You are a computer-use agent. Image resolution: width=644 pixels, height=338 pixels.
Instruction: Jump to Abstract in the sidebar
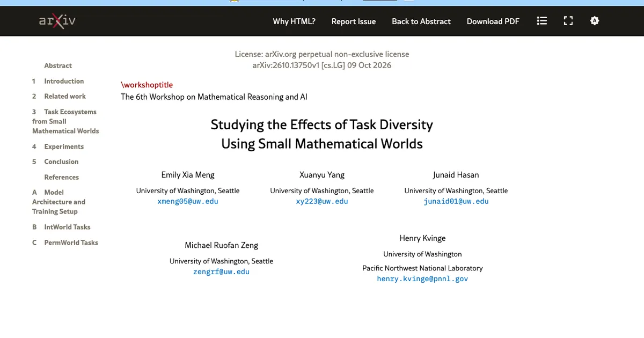click(x=58, y=65)
